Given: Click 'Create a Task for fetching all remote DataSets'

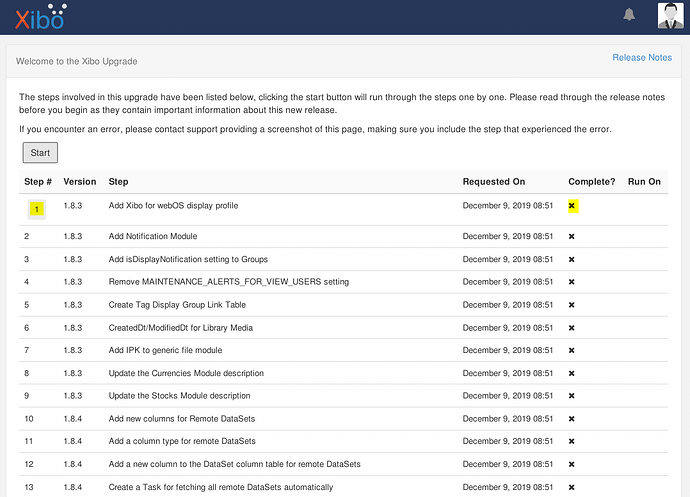Looking at the screenshot, I should [221, 487].
